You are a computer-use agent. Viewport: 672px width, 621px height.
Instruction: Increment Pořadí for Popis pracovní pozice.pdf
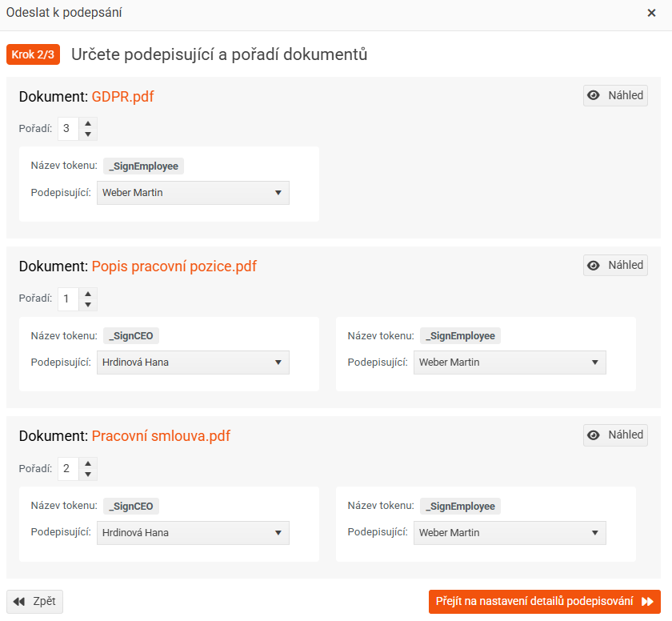click(88, 293)
